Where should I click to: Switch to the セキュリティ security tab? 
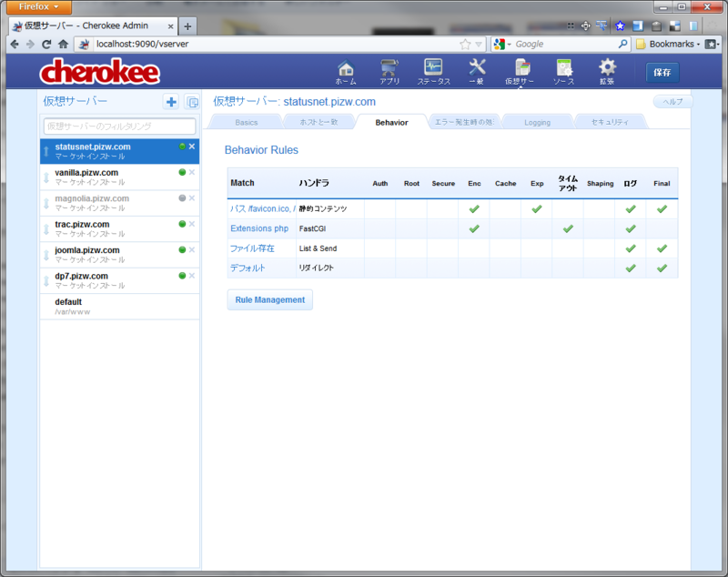click(610, 123)
